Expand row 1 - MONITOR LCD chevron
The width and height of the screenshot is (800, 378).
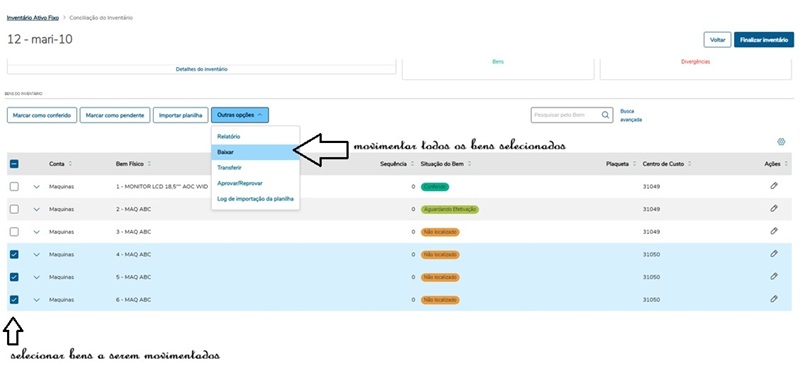click(x=36, y=187)
